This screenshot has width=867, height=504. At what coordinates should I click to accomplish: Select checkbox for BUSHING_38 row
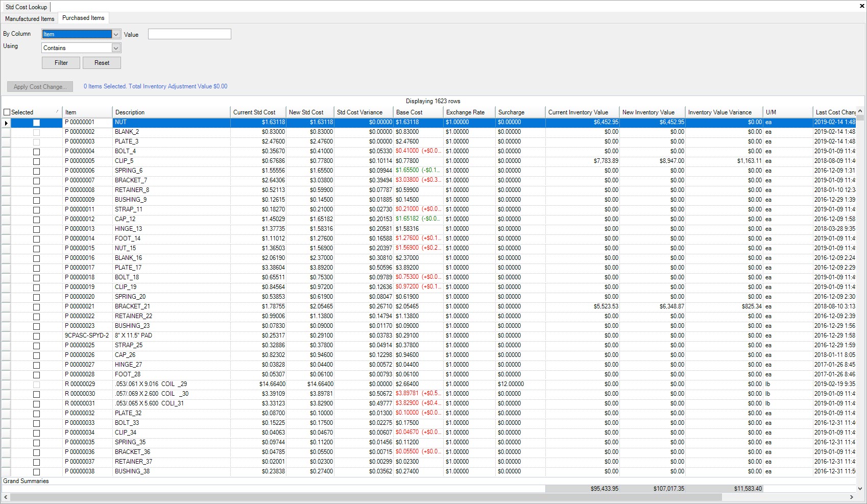click(x=36, y=472)
